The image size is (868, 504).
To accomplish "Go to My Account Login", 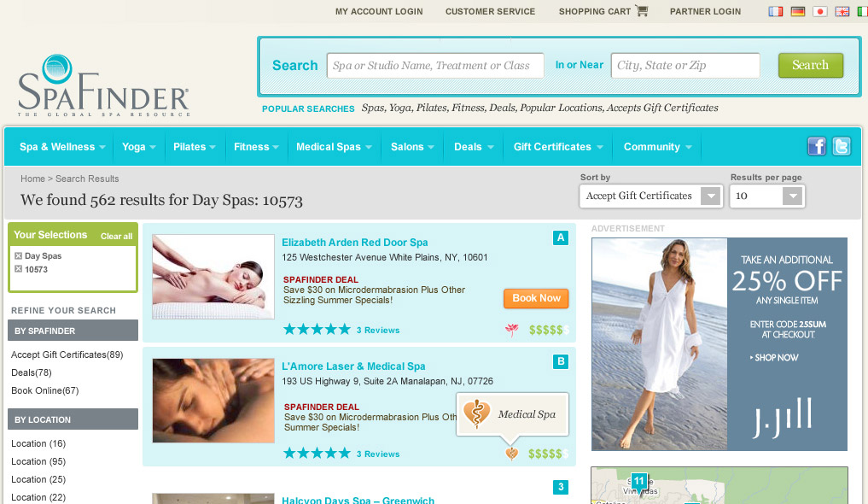I will tap(379, 12).
